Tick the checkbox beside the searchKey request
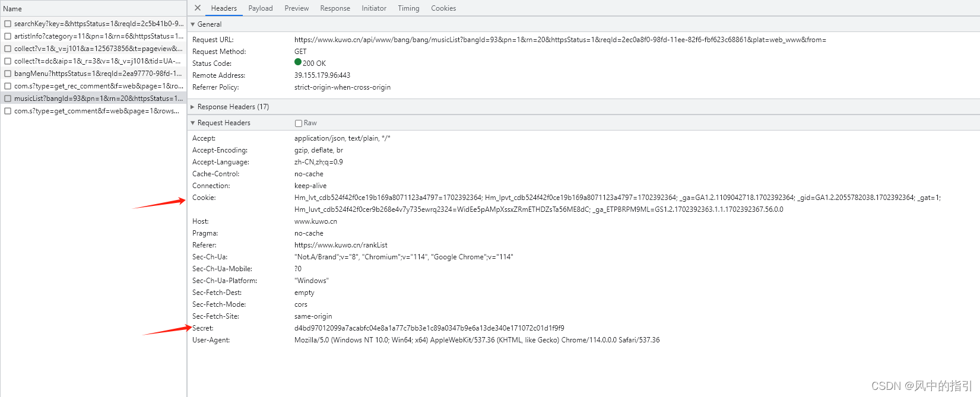The height and width of the screenshot is (397, 980). 8,24
